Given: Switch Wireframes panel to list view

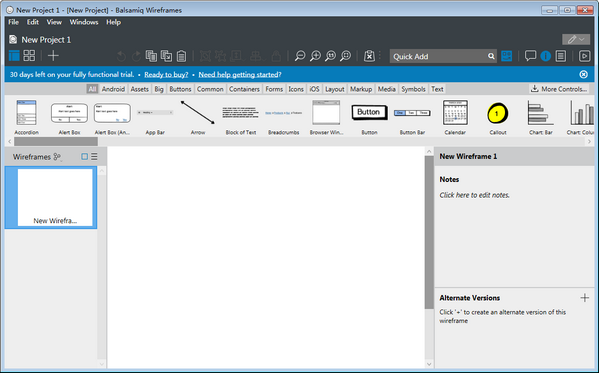Looking at the screenshot, I should pos(94,156).
